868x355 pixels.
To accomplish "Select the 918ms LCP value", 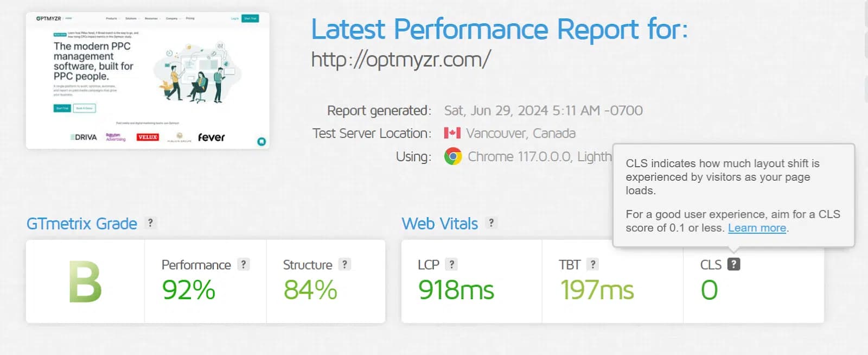I will click(x=456, y=290).
